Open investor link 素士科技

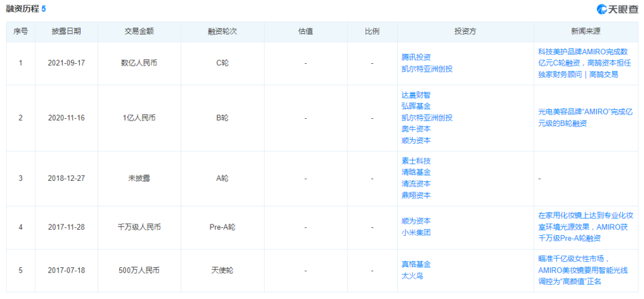[416, 161]
